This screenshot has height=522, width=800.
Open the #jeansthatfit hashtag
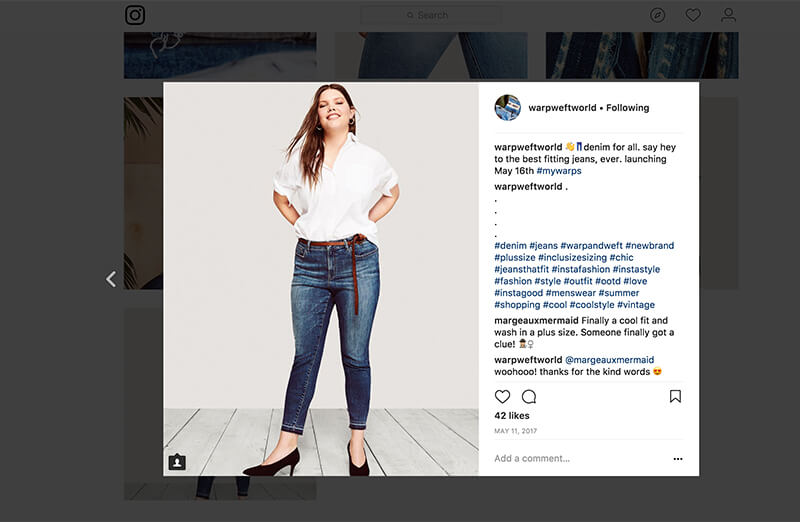521,269
